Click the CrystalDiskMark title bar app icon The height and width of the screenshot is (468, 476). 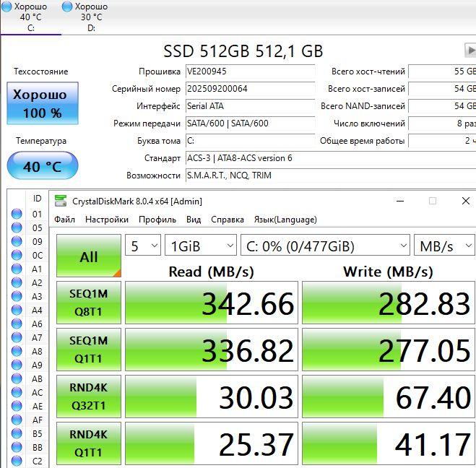coord(61,201)
